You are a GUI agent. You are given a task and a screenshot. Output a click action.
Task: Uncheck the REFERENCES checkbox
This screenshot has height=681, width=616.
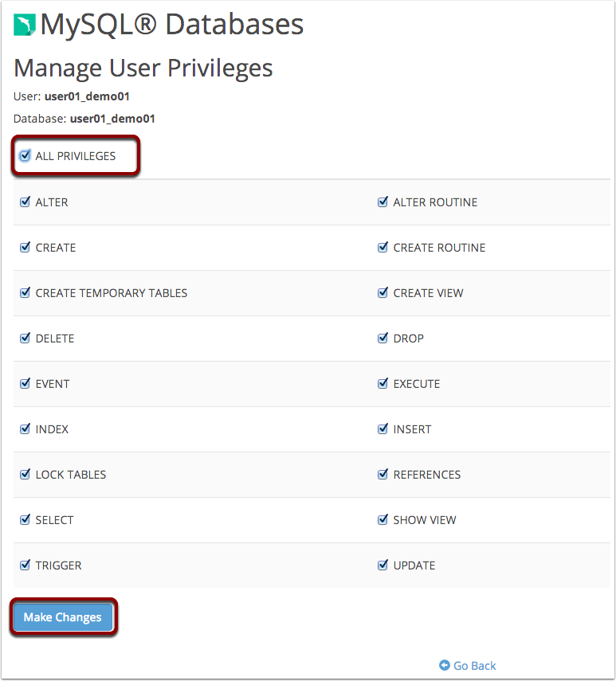tap(383, 474)
